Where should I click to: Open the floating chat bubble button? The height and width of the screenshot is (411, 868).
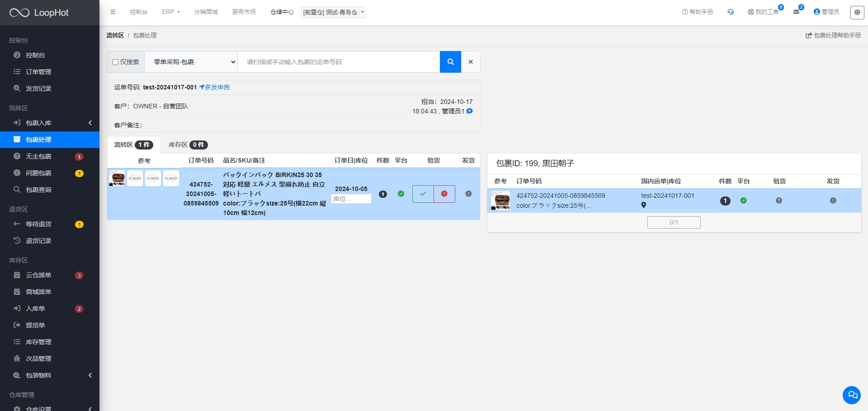(852, 395)
